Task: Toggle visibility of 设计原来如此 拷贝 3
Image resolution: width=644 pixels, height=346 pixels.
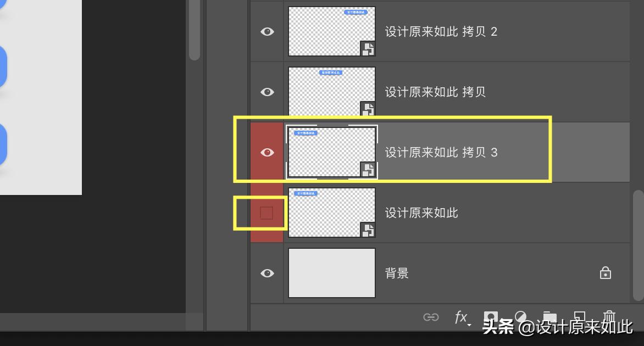Action: click(x=267, y=152)
